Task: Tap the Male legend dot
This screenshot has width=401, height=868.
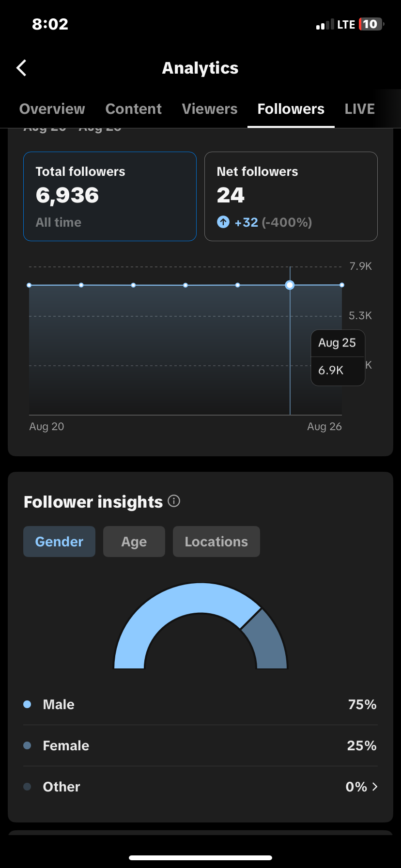Action: point(27,704)
